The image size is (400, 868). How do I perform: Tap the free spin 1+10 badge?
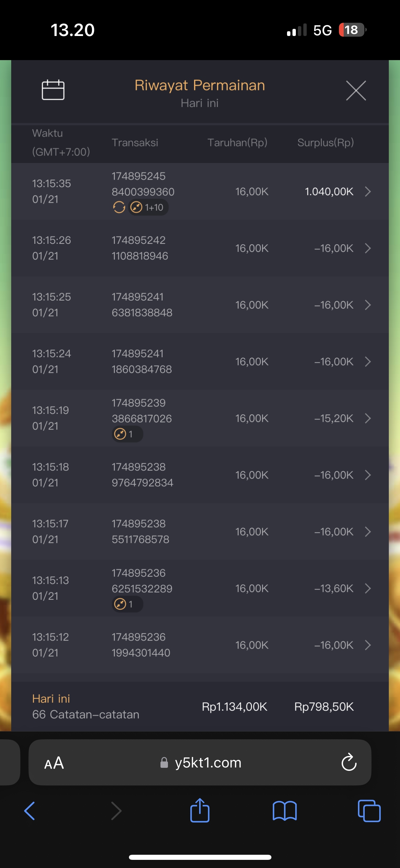pyautogui.click(x=148, y=207)
